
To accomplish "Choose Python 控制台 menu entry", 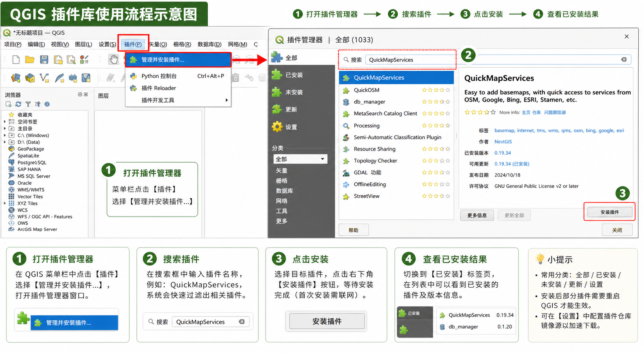I will (x=178, y=76).
